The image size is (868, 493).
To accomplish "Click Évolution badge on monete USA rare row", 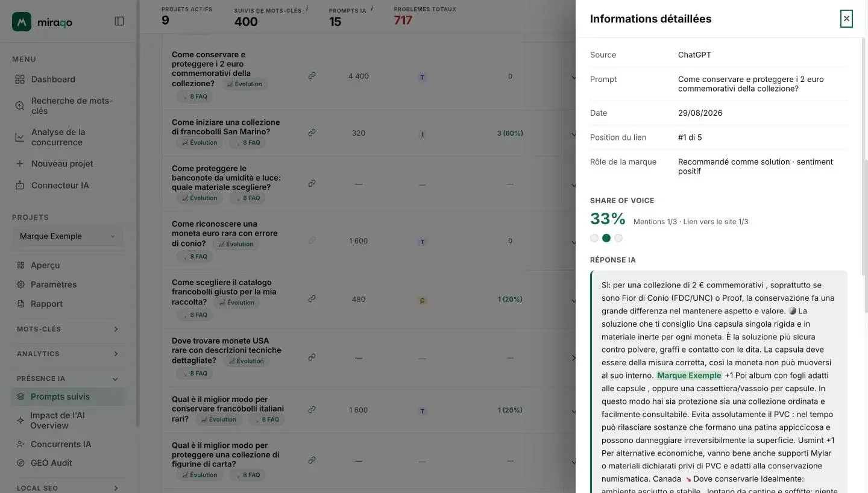I will pos(246,361).
